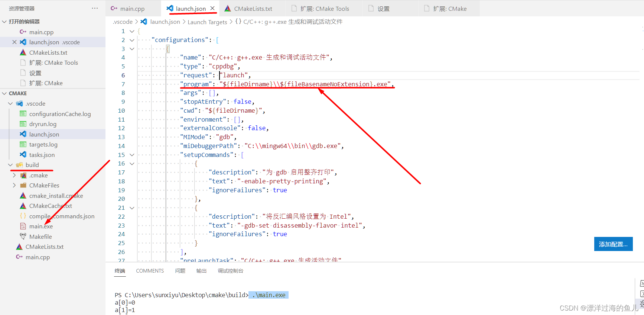Screen dimensions: 644x315
Task: Open the 扩展: CMake Tools tab
Action: pos(325,9)
